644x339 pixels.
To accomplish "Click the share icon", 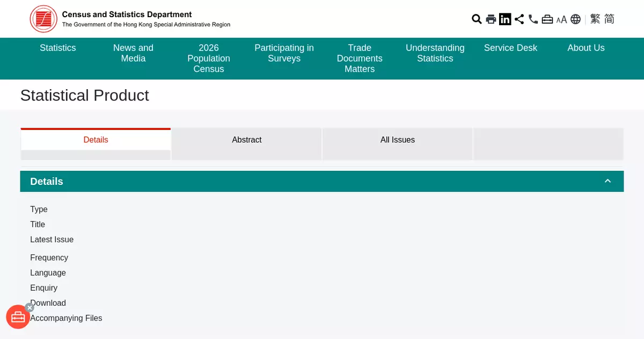I will 519,19.
